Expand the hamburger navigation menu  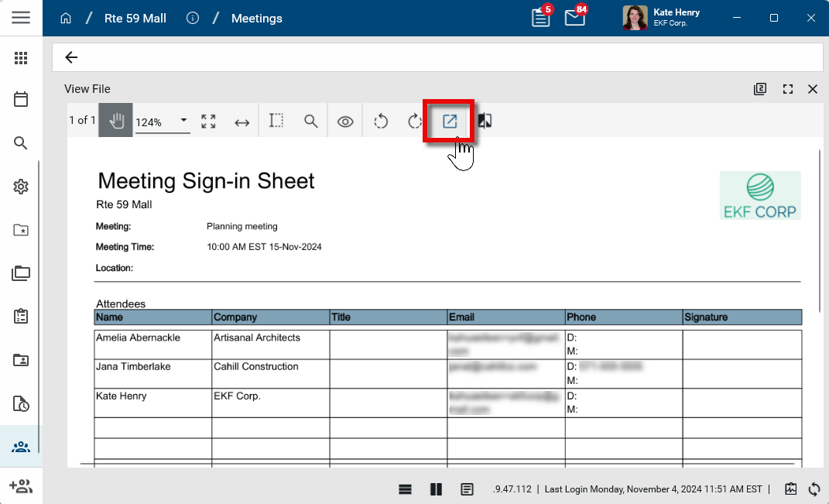(21, 18)
